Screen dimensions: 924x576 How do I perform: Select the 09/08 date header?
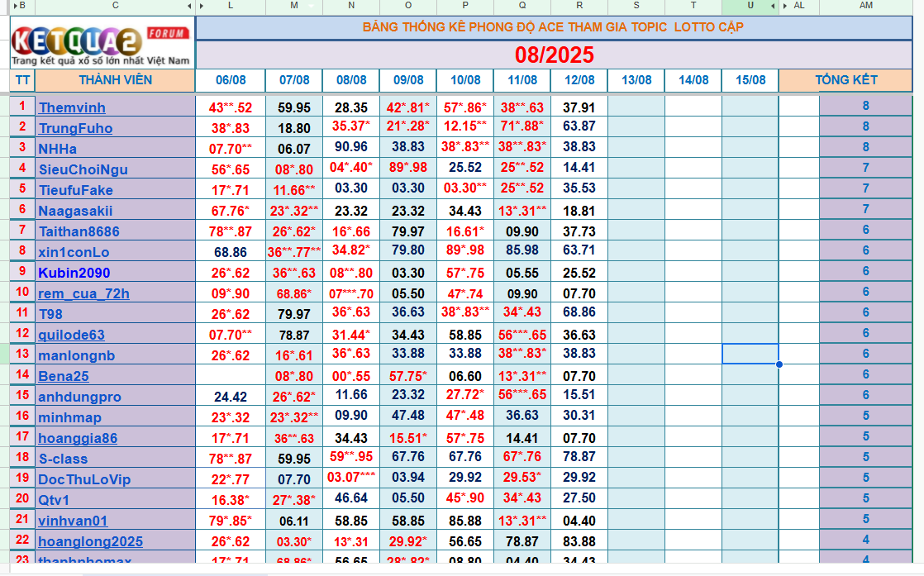click(408, 80)
